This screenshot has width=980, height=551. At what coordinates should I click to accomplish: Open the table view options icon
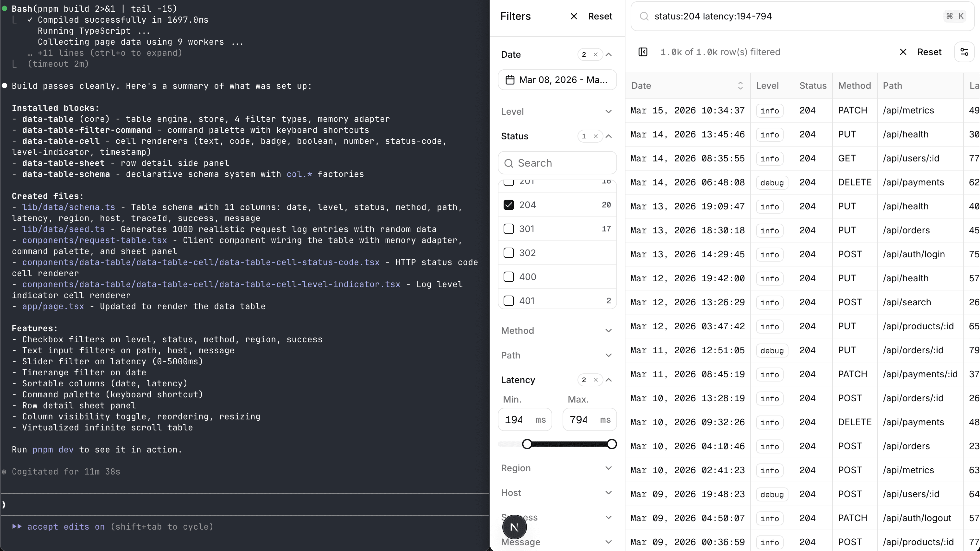[965, 52]
